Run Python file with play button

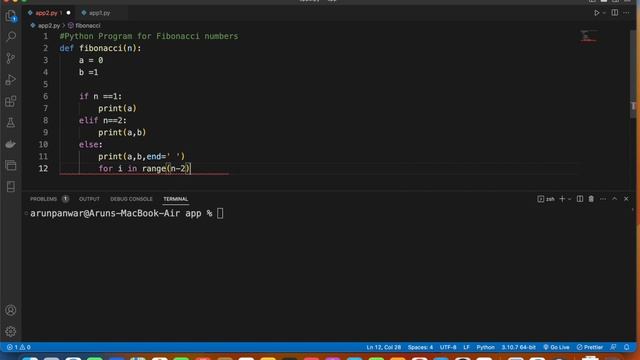coord(596,13)
